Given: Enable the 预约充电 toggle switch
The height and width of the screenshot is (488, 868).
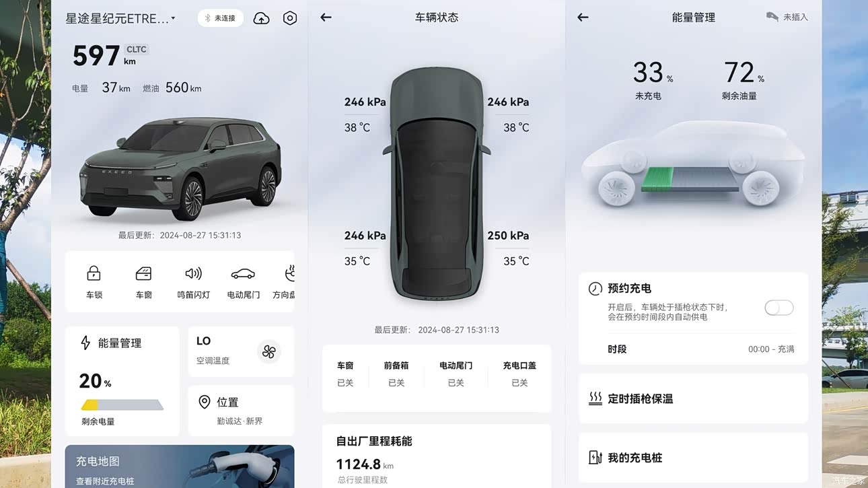Looking at the screenshot, I should [x=779, y=308].
